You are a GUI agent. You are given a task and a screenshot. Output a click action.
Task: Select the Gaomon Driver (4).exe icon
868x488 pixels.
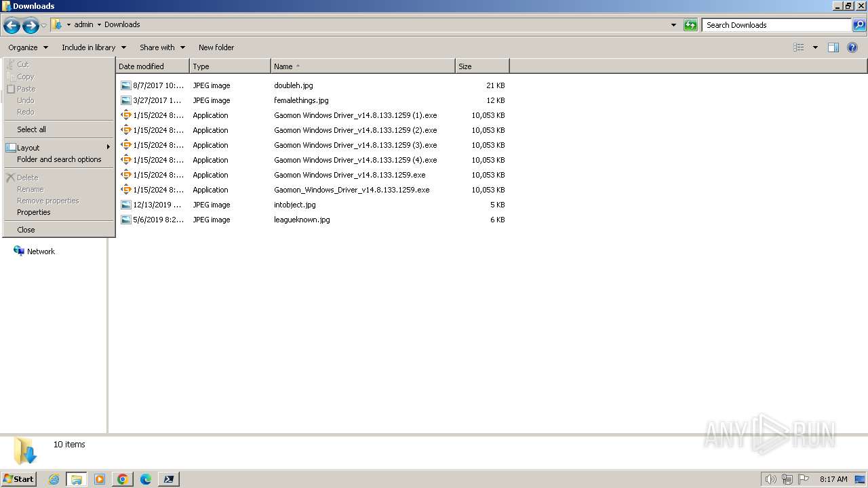pyautogui.click(x=126, y=160)
